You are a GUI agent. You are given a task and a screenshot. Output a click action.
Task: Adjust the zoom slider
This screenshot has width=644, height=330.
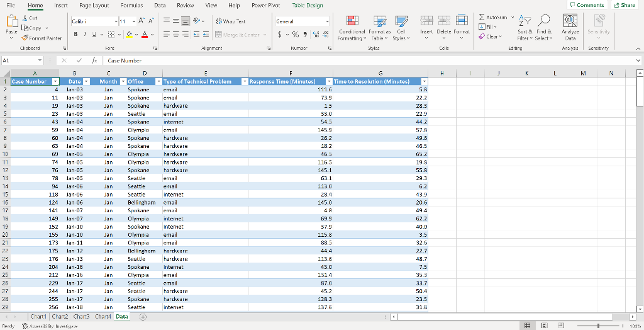point(598,326)
